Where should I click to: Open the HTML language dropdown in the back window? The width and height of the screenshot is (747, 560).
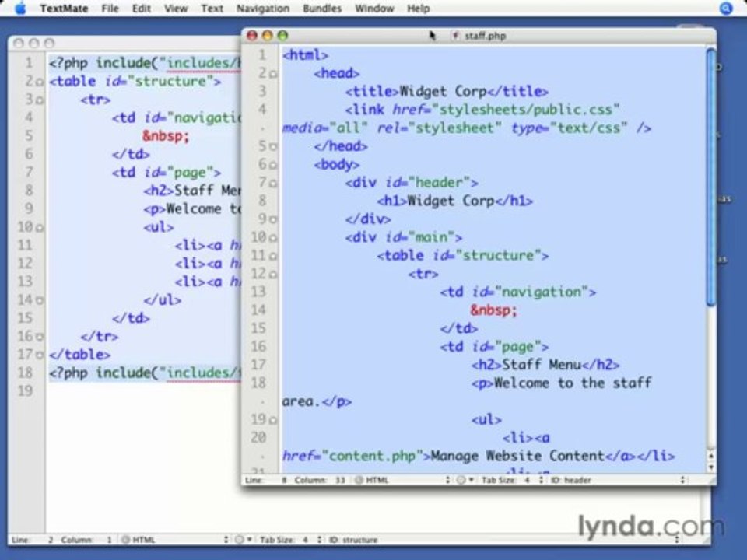coord(175,540)
